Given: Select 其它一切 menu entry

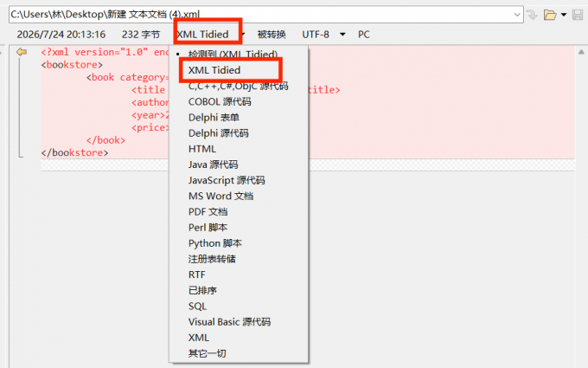Looking at the screenshot, I should coord(207,353).
